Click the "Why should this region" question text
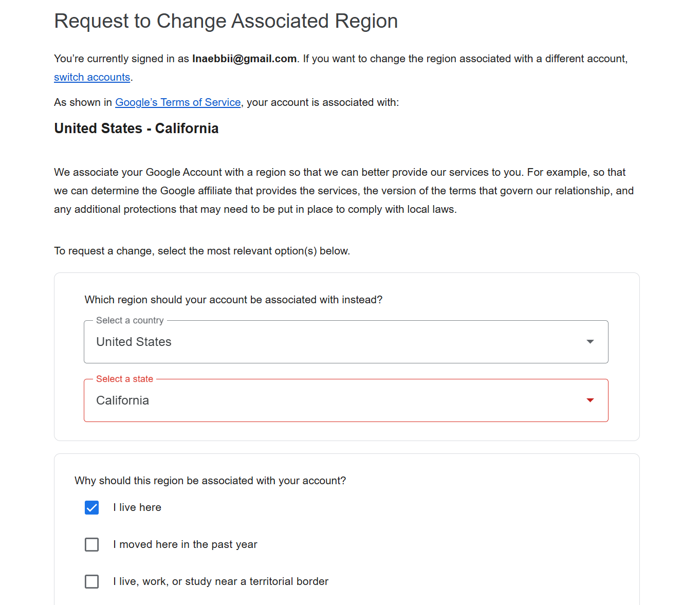 [210, 481]
